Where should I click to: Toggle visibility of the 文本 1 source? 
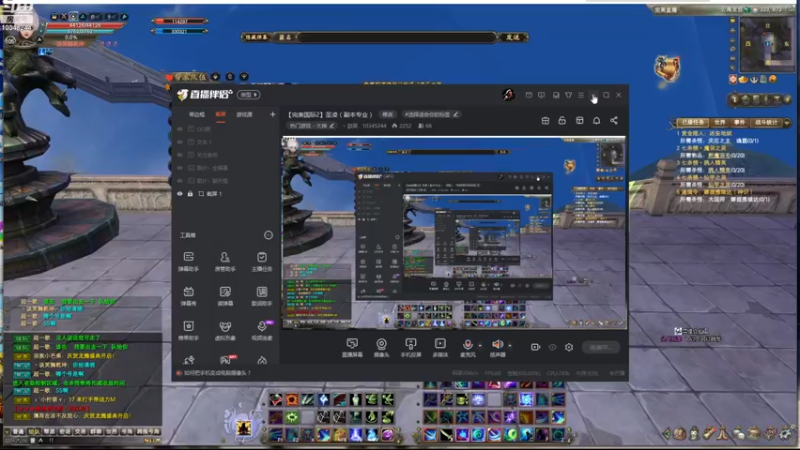180,142
